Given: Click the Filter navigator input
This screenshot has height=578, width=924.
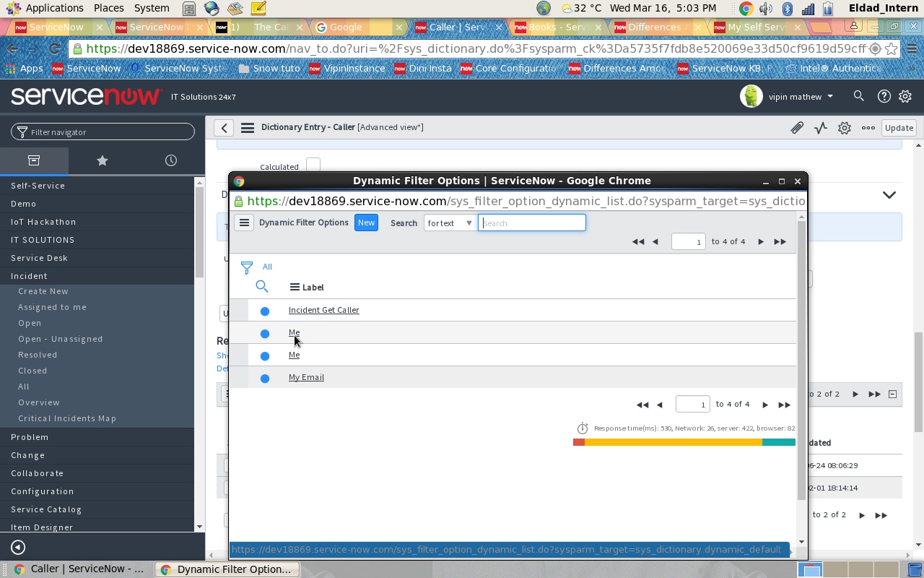Looking at the screenshot, I should tap(103, 131).
